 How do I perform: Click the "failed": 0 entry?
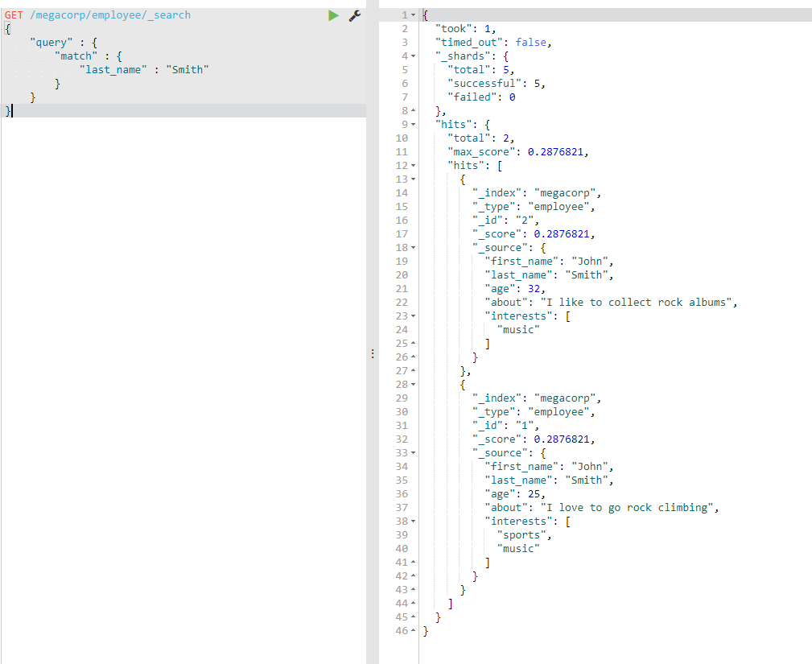(481, 97)
